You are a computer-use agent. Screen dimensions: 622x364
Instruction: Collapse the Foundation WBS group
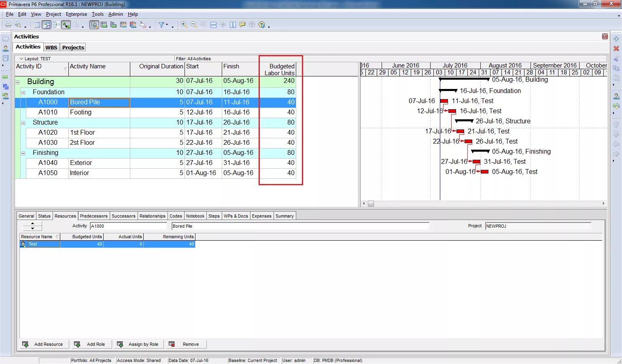pyautogui.click(x=23, y=93)
